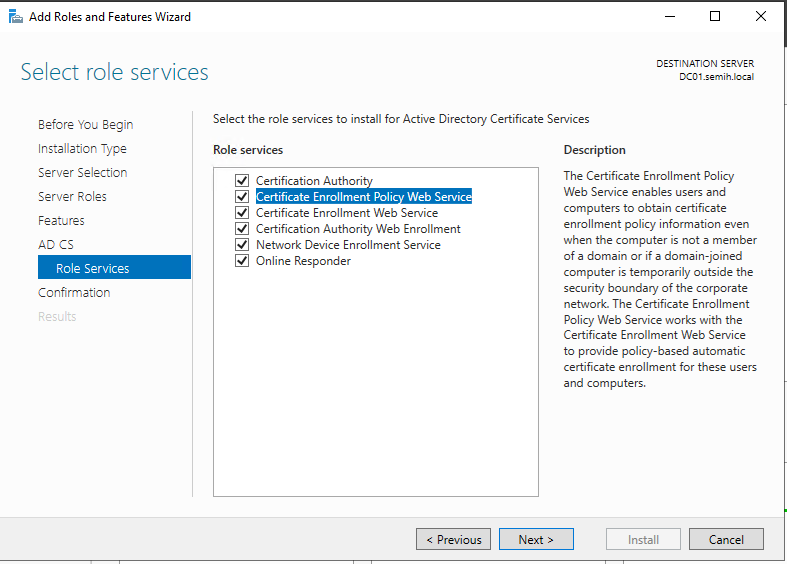This screenshot has height=564, width=787.
Task: Navigate to Server Selection step
Action: click(x=82, y=173)
